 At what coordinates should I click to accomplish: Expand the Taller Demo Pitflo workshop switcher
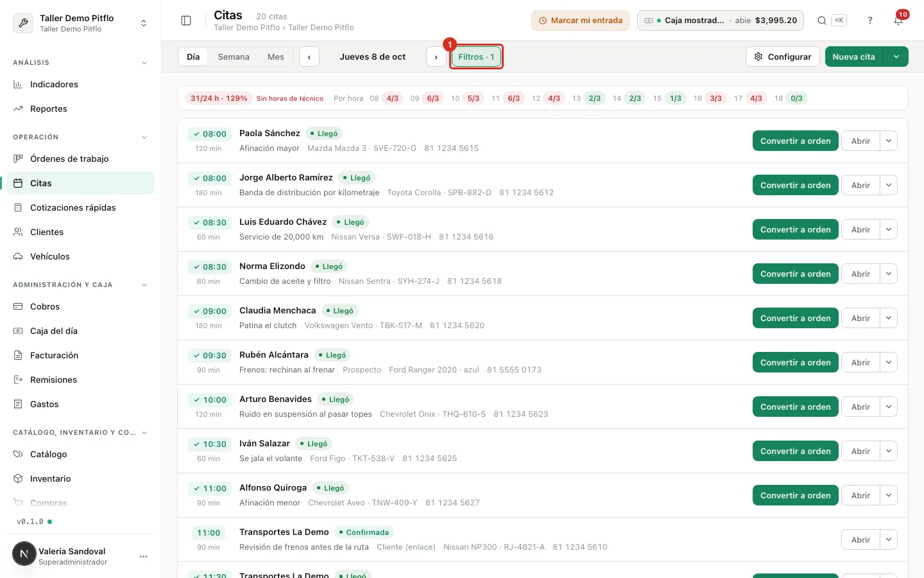[x=80, y=23]
